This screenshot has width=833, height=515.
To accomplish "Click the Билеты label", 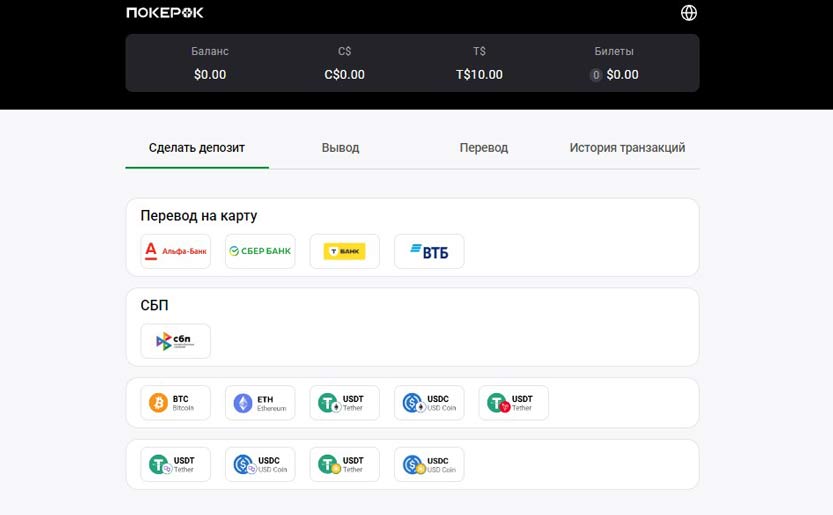I will [x=614, y=52].
